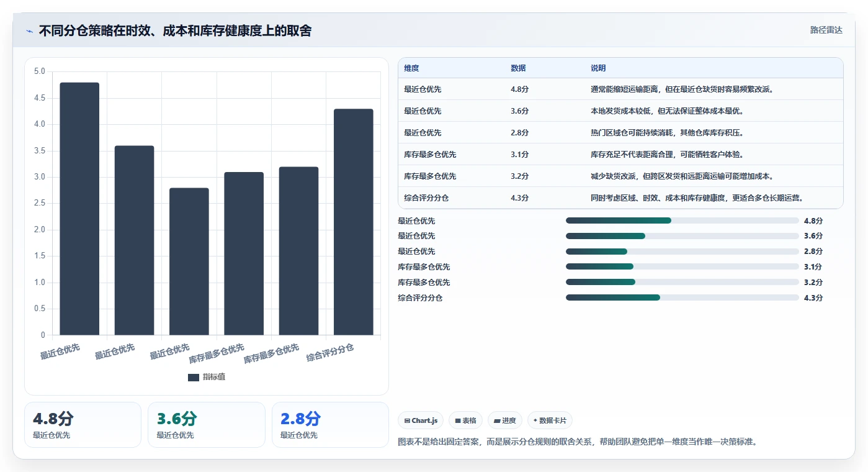Click the 4.8分 table cell
The width and height of the screenshot is (868, 472).
(x=519, y=89)
